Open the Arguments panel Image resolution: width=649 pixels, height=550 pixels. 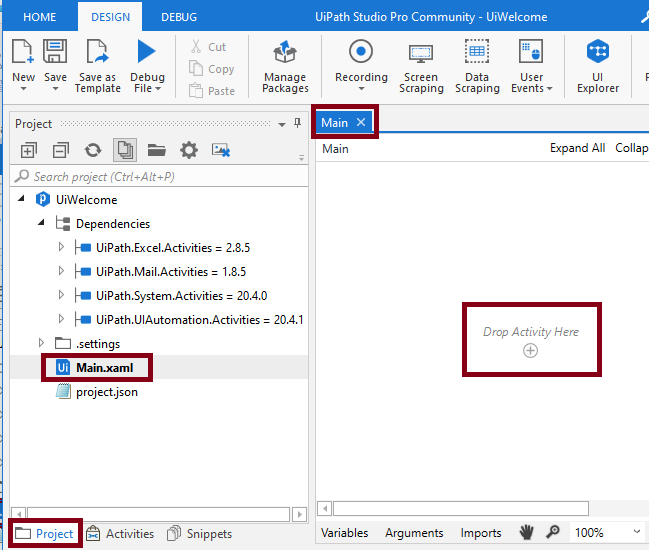pos(414,533)
